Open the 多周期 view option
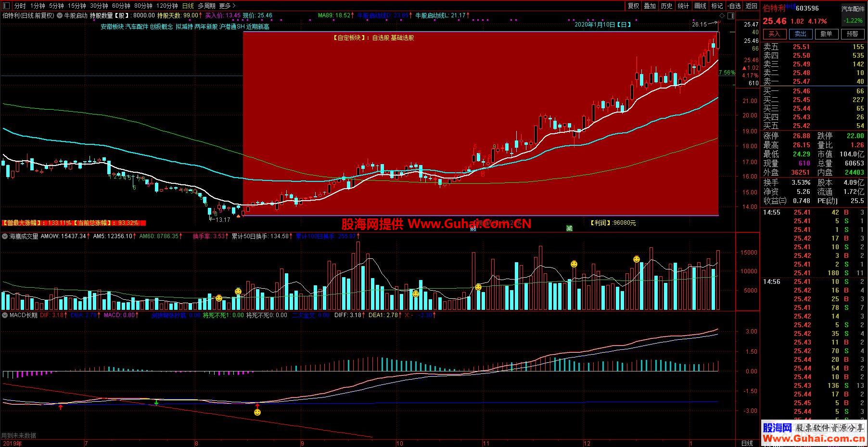Screen dimensions: 868x447 click(x=206, y=6)
